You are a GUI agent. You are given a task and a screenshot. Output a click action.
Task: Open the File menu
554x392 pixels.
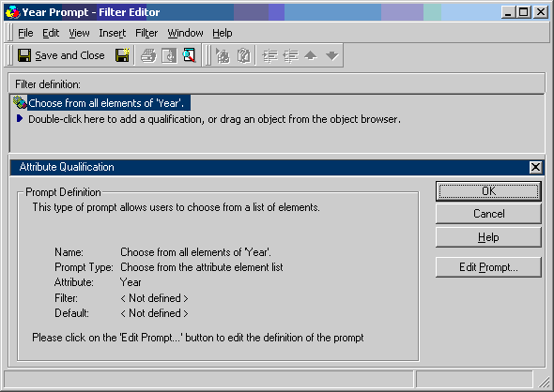(x=25, y=33)
